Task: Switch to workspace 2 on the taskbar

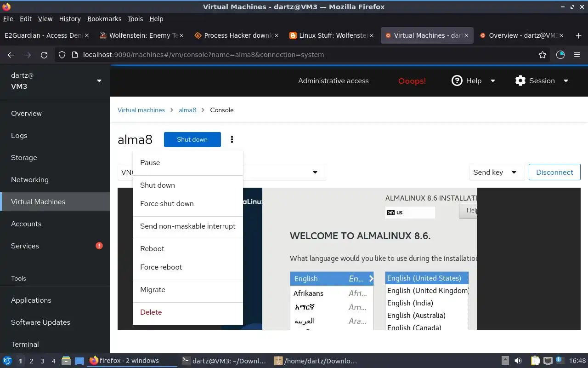Action: click(x=32, y=361)
